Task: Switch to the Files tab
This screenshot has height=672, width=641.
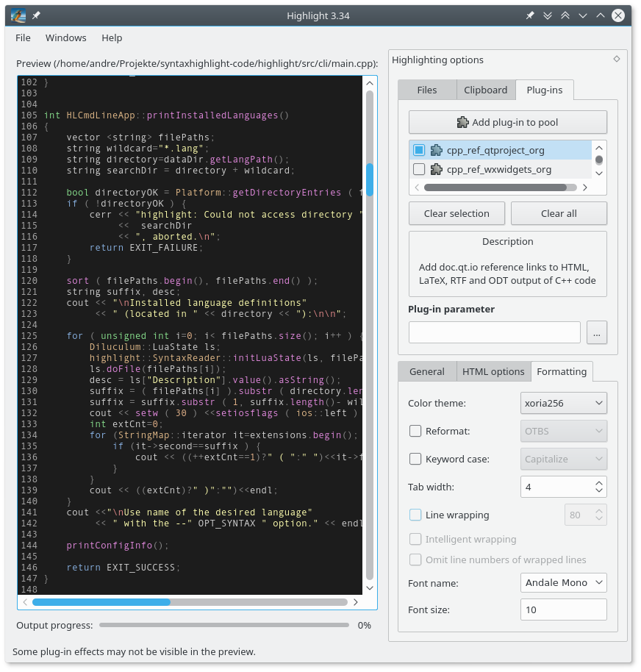Action: (427, 90)
